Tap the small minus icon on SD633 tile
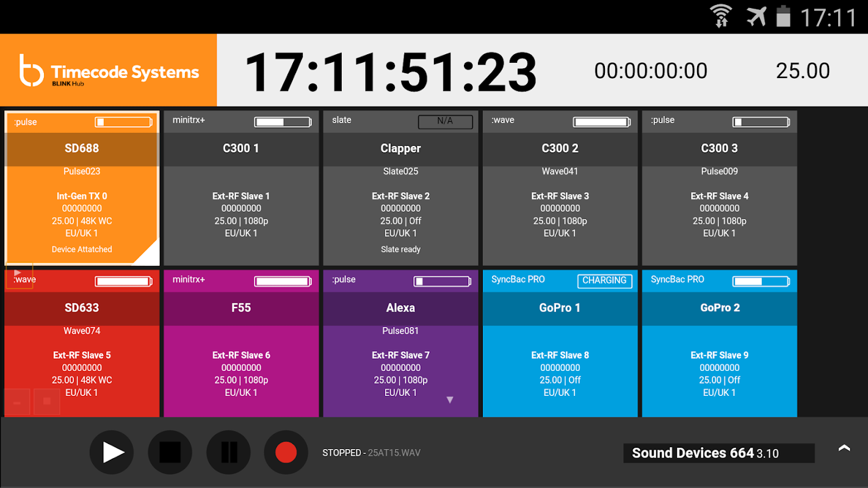Screen dimensions: 868x488 (x=17, y=402)
